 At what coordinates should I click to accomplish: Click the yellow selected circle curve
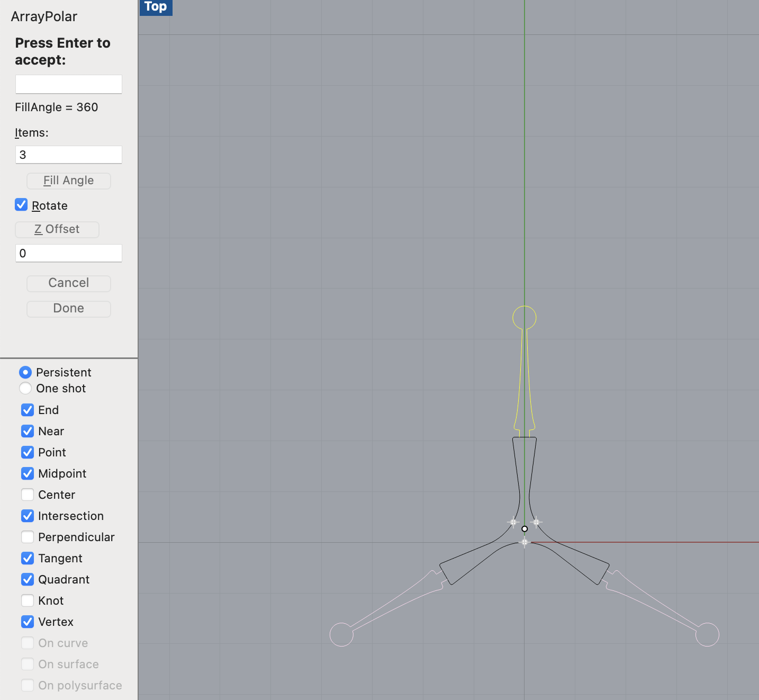tap(513, 318)
